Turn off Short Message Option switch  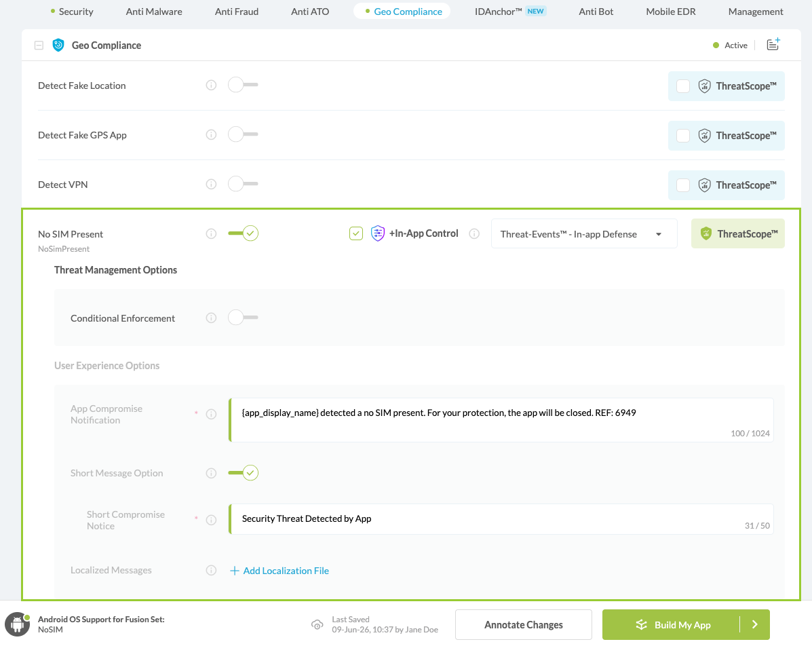(x=243, y=472)
